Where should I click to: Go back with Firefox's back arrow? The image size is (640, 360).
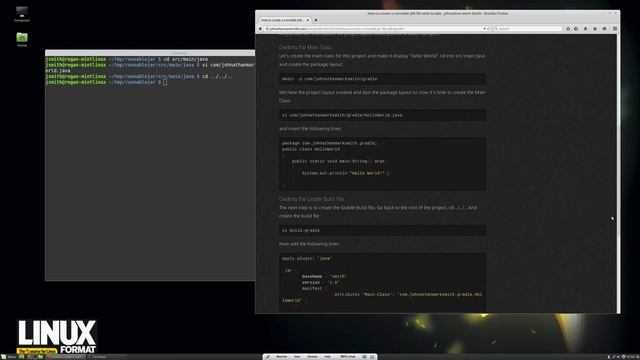(x=260, y=29)
